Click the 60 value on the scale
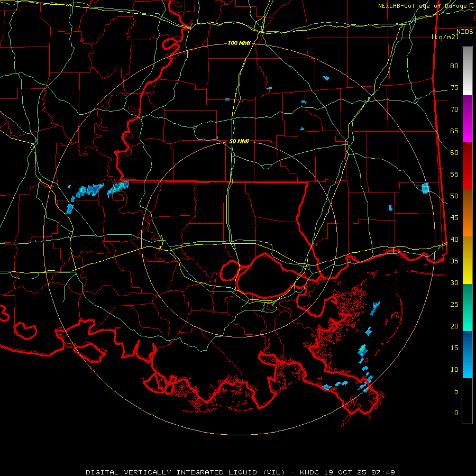This screenshot has height=476, width=476. click(454, 153)
